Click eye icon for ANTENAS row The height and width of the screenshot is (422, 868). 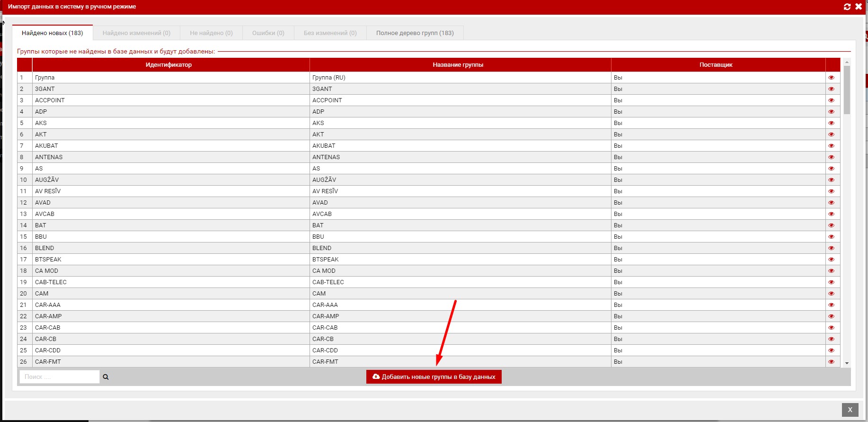[831, 157]
